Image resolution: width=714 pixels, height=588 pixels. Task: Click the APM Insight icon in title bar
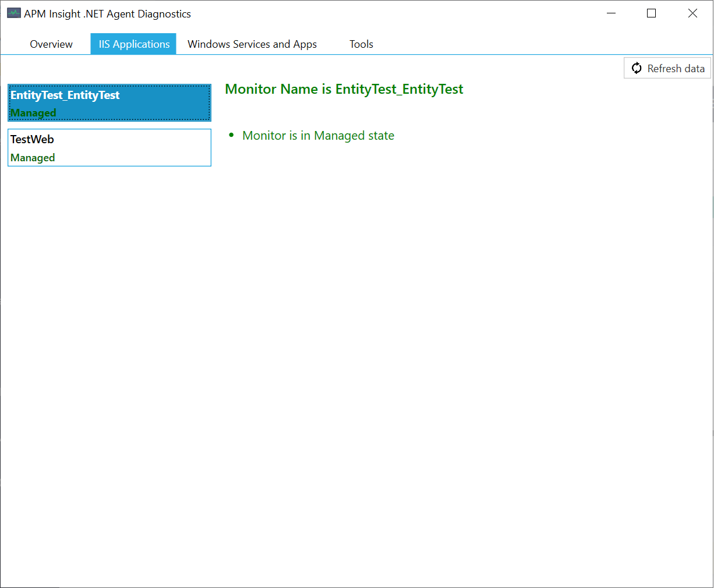[x=13, y=13]
